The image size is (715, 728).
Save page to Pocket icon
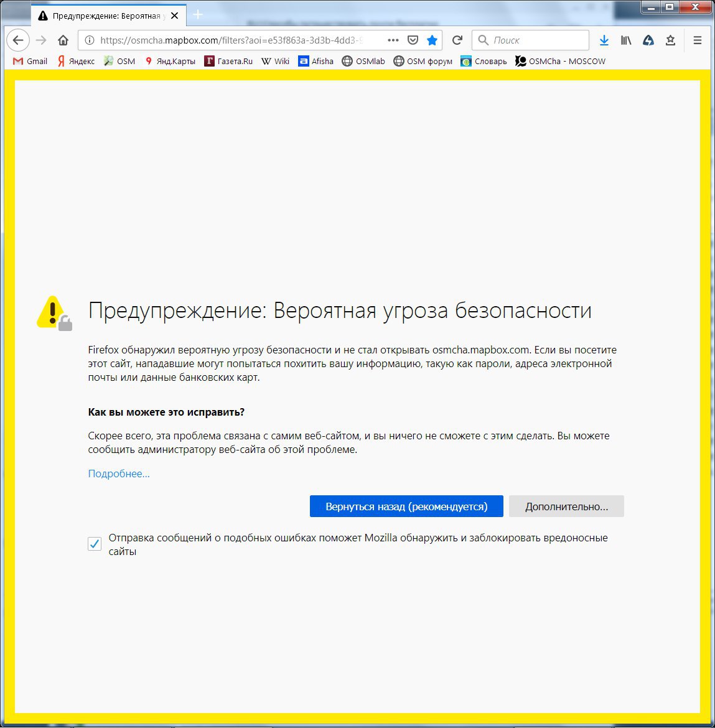click(413, 40)
